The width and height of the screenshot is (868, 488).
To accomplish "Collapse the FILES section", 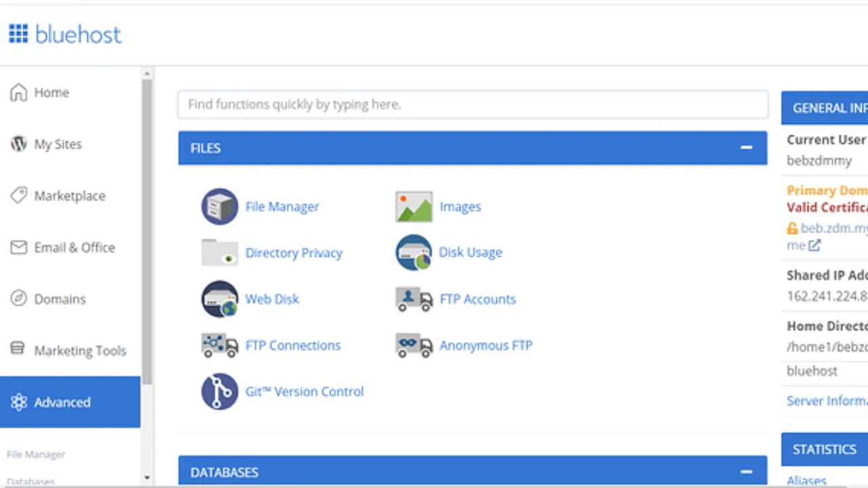I will (x=746, y=148).
